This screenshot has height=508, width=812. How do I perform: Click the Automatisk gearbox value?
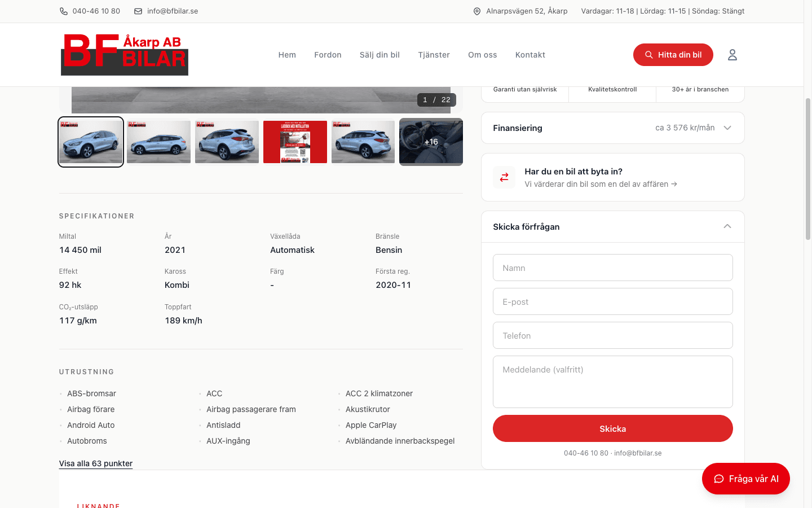(x=292, y=250)
